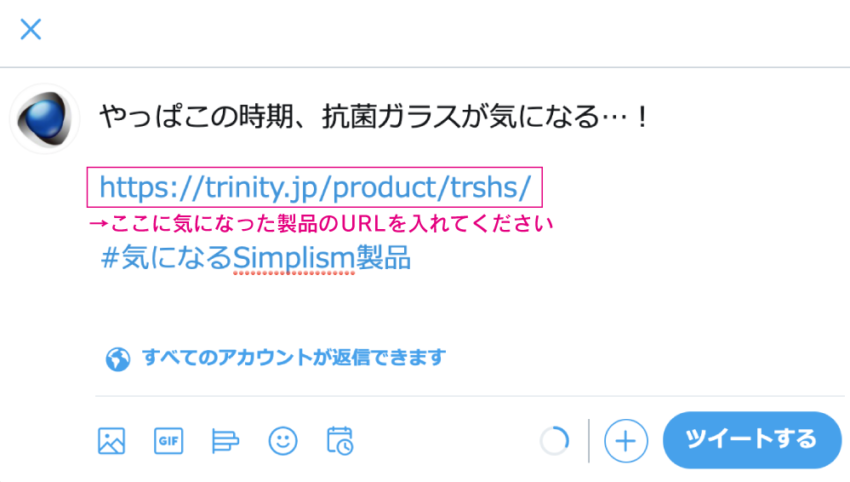Click the trinity.jp product URL link
This screenshot has width=850, height=482.
315,188
